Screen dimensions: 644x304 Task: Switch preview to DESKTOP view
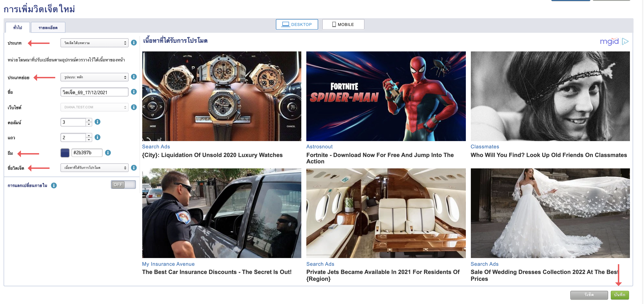[297, 25]
